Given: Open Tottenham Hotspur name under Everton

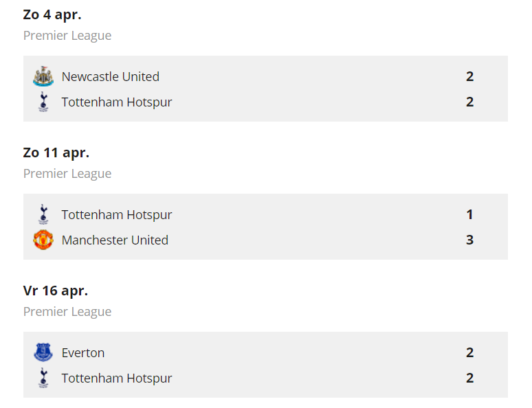Looking at the screenshot, I should [x=117, y=378].
